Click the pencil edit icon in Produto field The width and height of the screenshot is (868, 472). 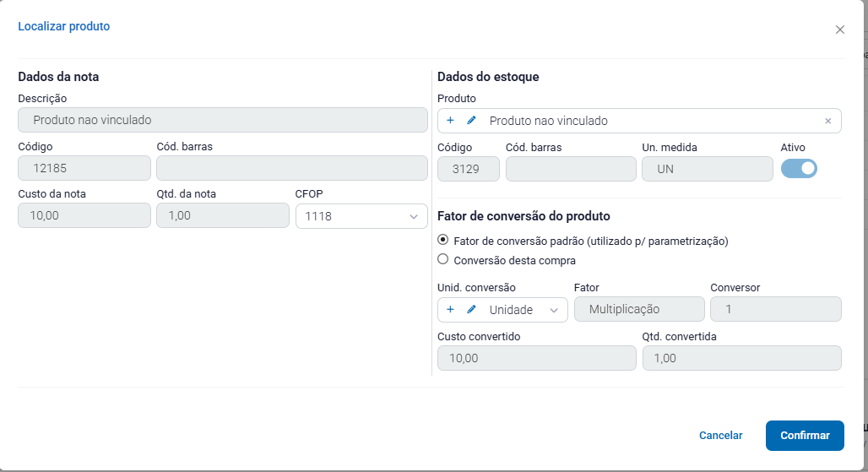click(x=471, y=121)
